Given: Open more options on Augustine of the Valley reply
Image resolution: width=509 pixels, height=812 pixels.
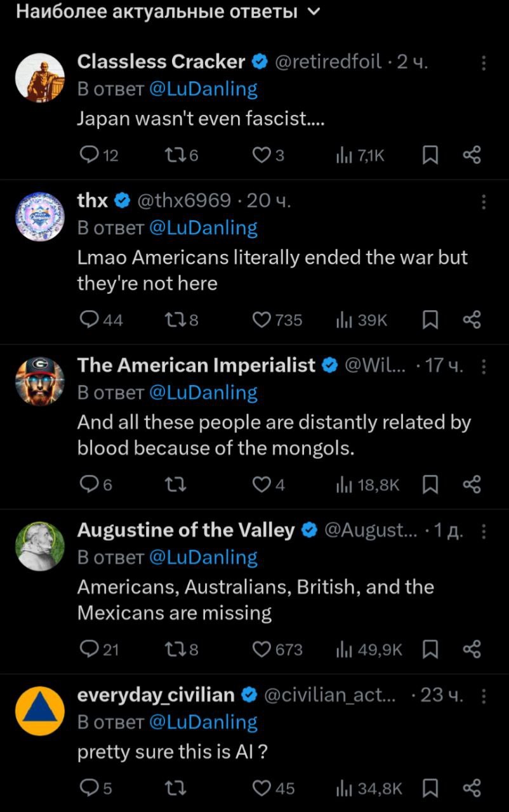Looking at the screenshot, I should 484,531.
